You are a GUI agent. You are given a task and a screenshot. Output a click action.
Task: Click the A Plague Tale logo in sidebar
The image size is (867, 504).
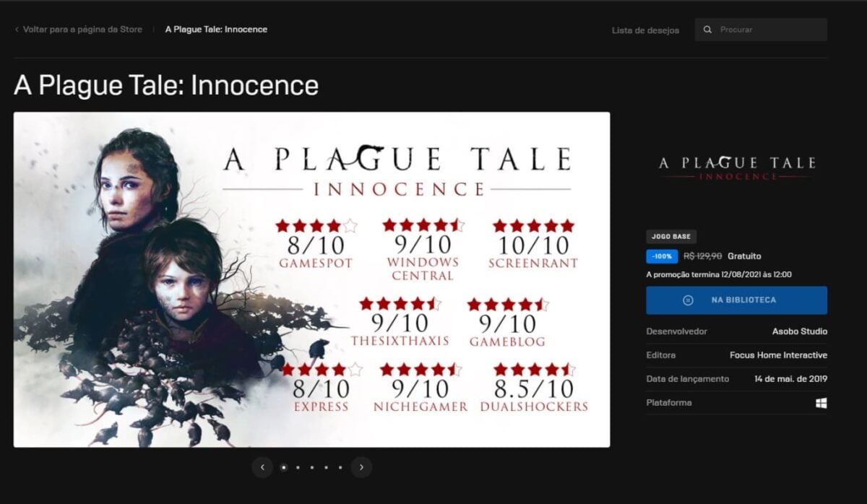click(x=737, y=167)
